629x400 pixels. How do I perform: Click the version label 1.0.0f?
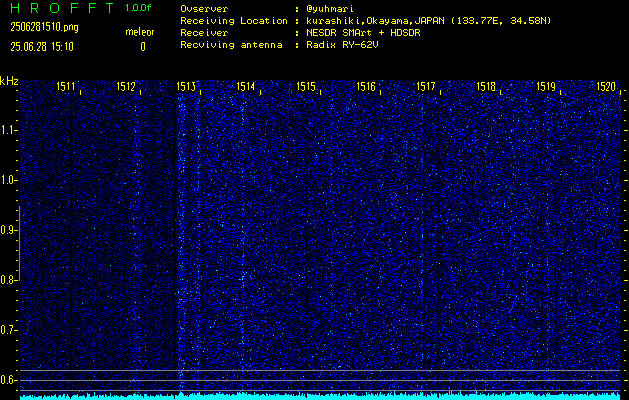pyautogui.click(x=138, y=8)
